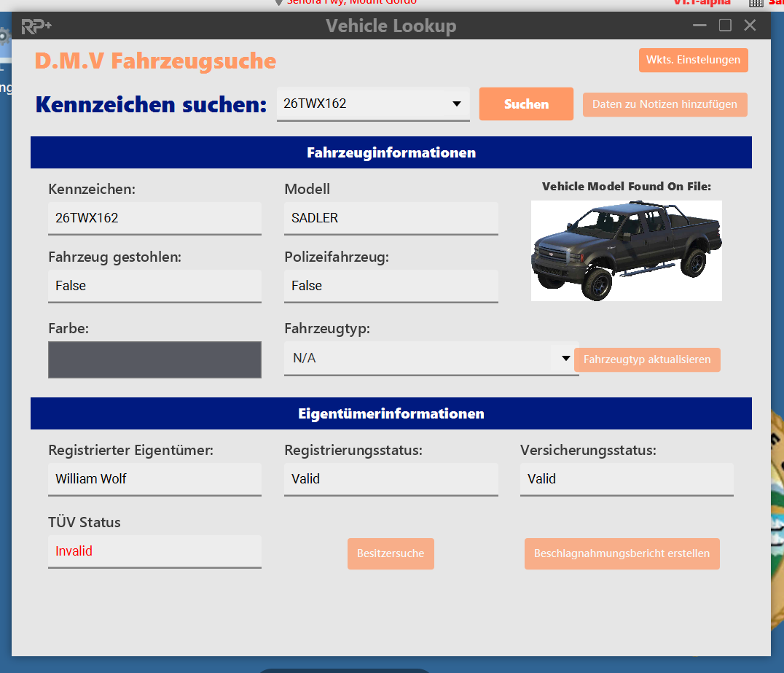Screen dimensions: 784x673
Task: Select the Modell field with SADLER
Action: (x=391, y=217)
